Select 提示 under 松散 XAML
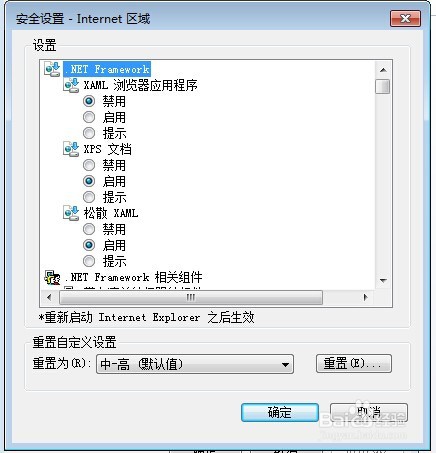The image size is (436, 453). pos(89,261)
